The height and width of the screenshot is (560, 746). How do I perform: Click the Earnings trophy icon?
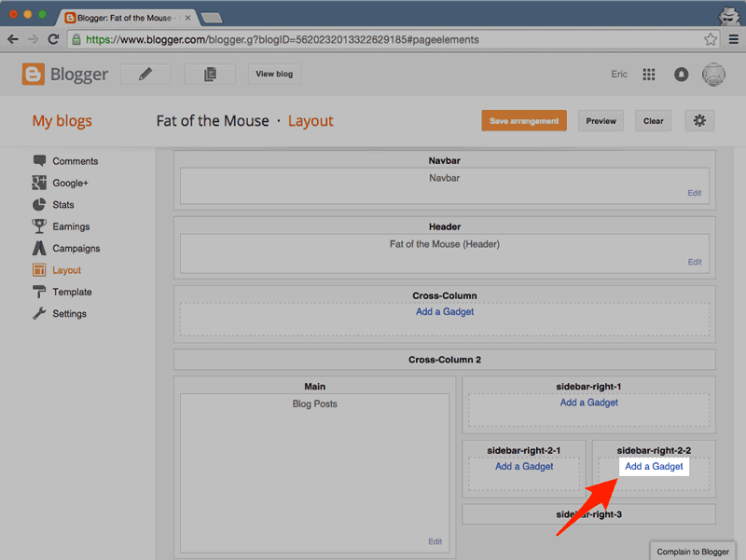pyautogui.click(x=39, y=226)
